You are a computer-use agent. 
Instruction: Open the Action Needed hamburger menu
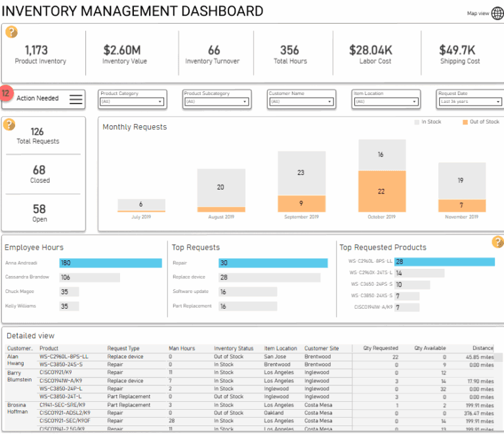click(76, 99)
